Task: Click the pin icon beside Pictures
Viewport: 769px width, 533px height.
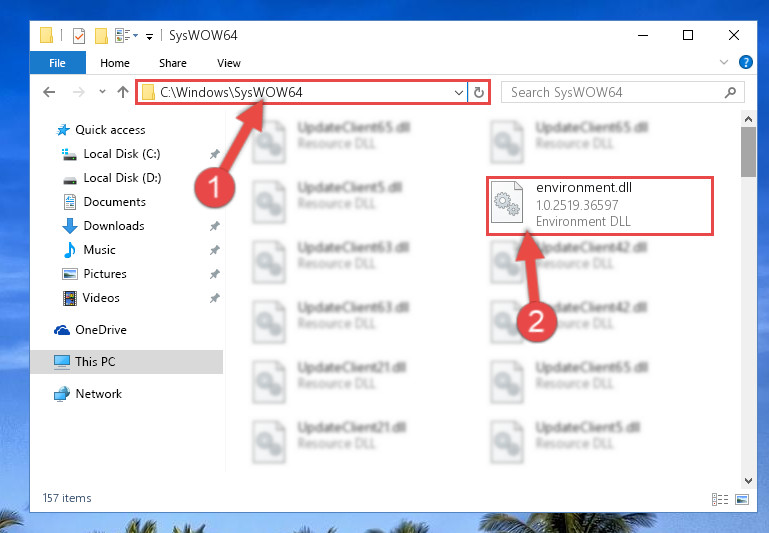Action: click(x=214, y=274)
